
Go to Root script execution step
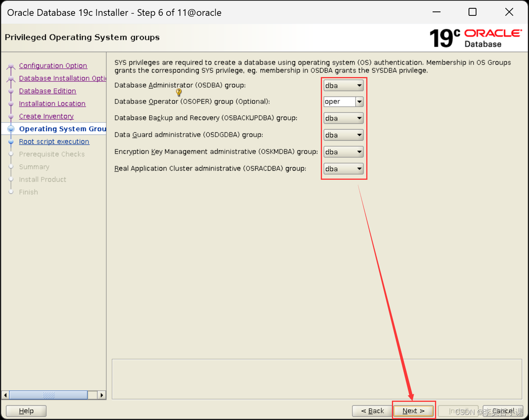pyautogui.click(x=54, y=141)
